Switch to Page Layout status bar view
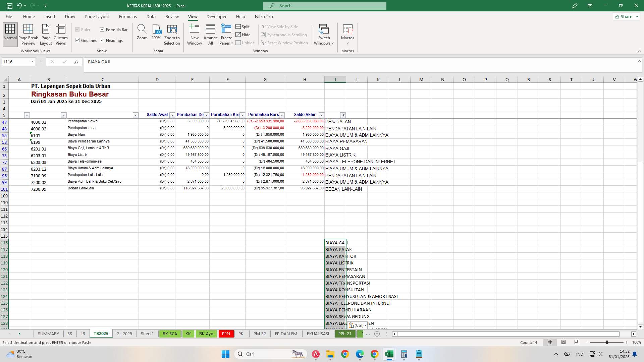This screenshot has height=362, width=644. (x=563, y=342)
